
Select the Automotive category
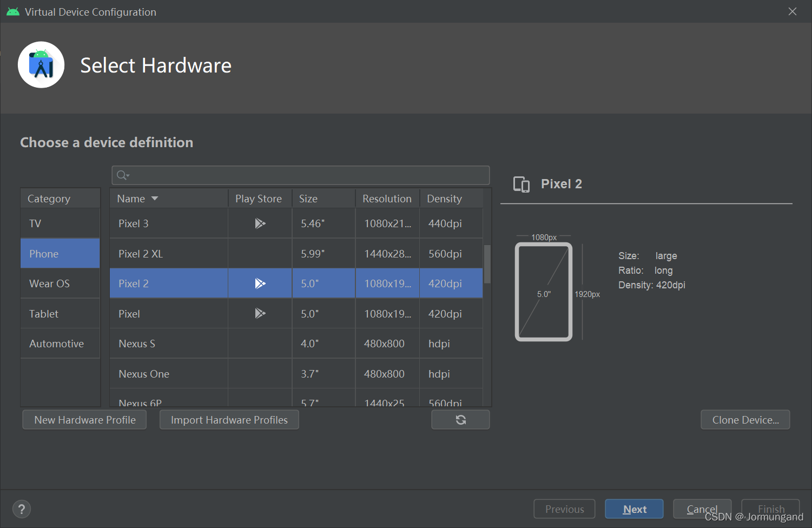click(60, 344)
